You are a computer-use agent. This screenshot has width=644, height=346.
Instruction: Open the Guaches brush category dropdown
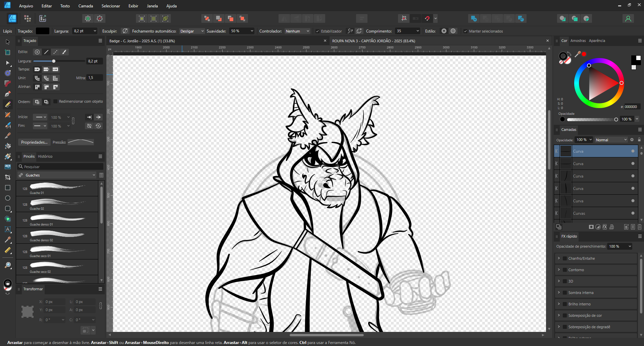pos(57,175)
